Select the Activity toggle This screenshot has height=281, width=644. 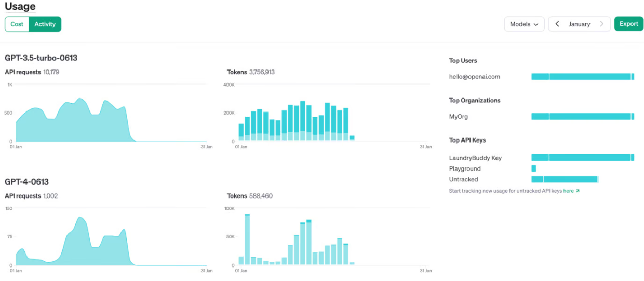coord(45,24)
